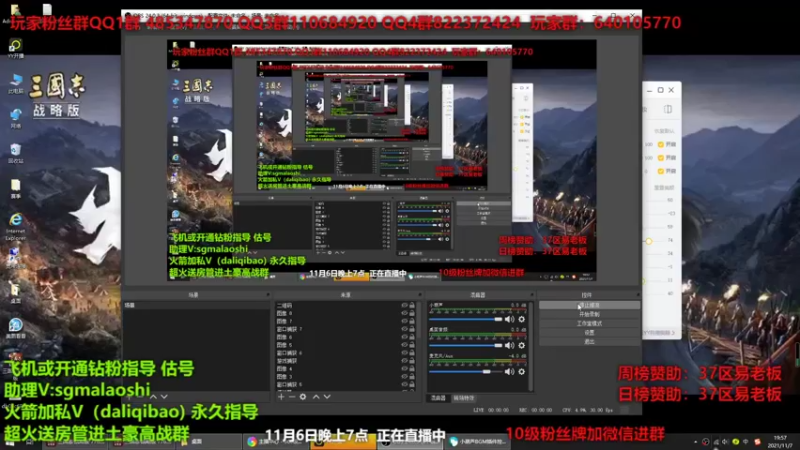Open settings gear for 麦克风/Aux channel
The image size is (800, 450).
[521, 371]
